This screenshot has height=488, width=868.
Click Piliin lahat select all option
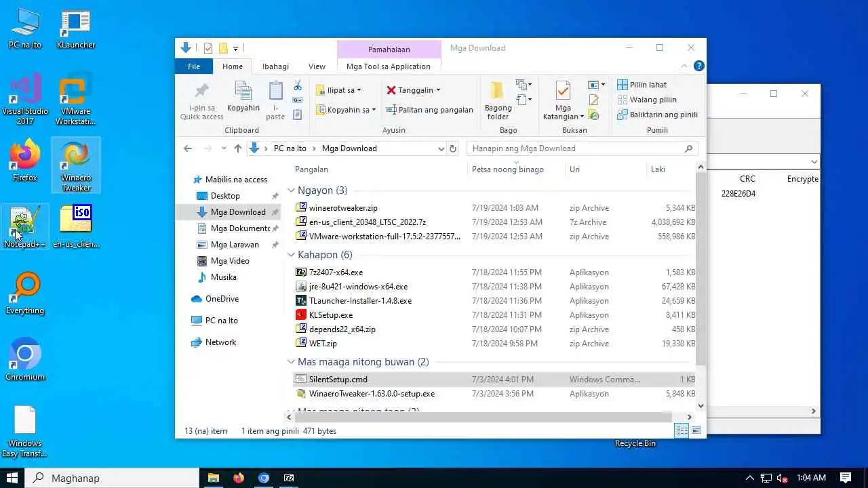tap(642, 85)
